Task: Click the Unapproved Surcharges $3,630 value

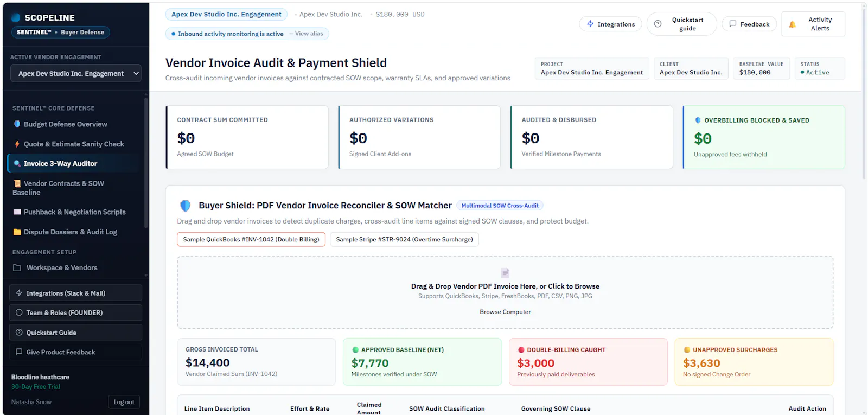Action: click(701, 363)
